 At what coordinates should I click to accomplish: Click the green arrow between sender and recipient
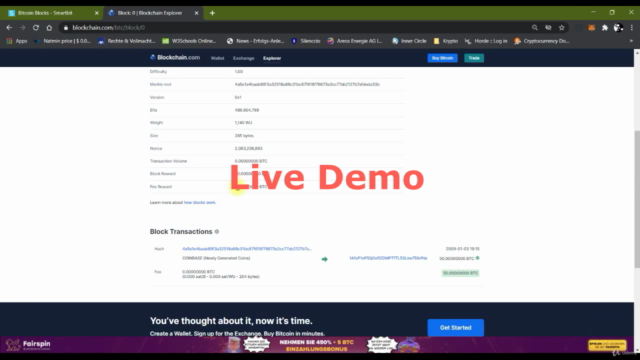point(324,259)
